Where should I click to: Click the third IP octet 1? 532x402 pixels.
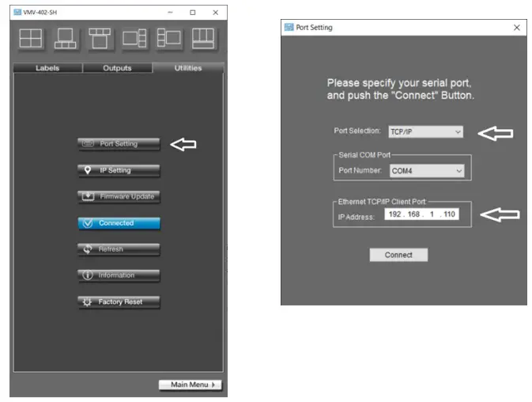(432, 214)
